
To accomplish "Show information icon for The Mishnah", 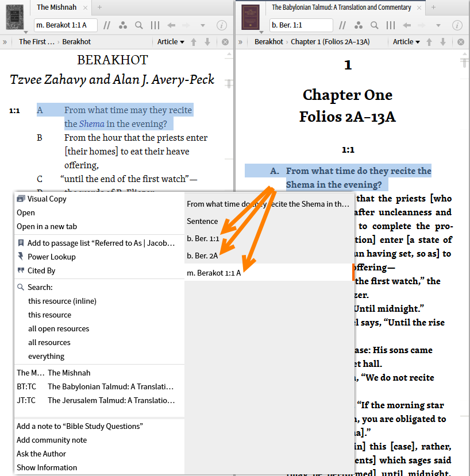I will (221, 25).
